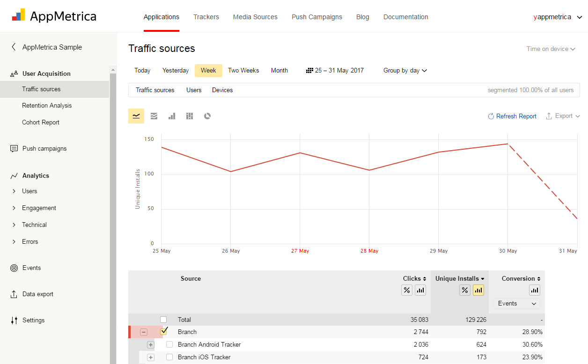Click the Export upload icon

point(549,116)
